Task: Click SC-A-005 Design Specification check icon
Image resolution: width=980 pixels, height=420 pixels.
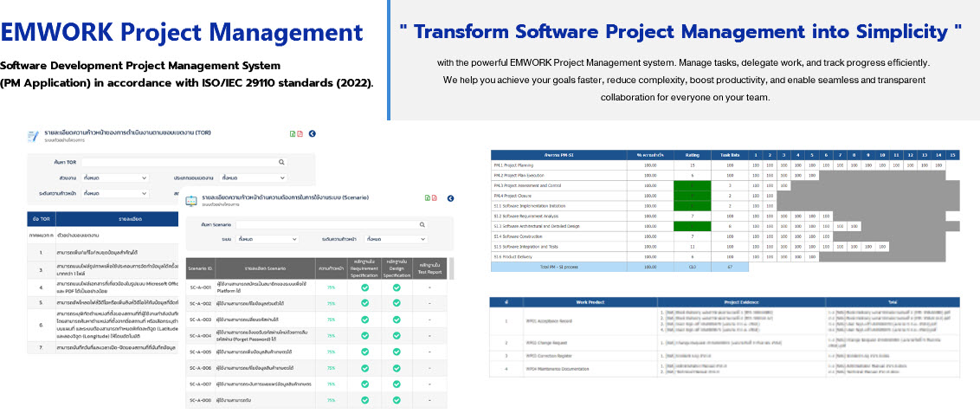Action: 397,352
